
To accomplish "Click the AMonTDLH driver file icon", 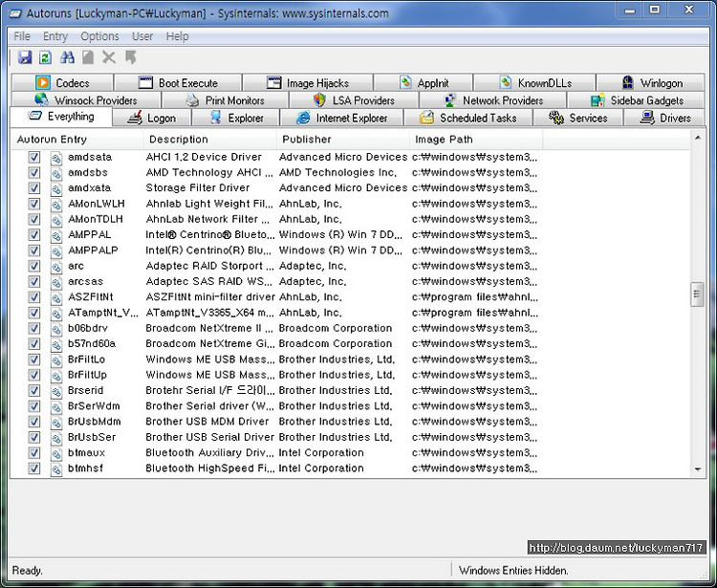I will [56, 220].
